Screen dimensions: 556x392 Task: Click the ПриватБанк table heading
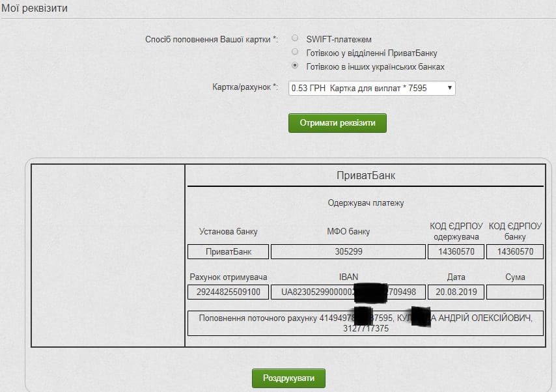[366, 175]
